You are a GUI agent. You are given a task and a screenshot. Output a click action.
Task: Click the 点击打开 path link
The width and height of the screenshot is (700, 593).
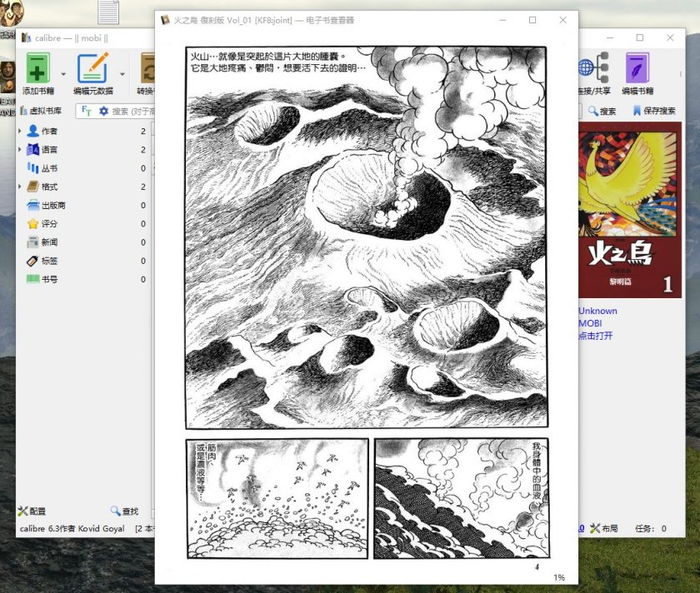[596, 336]
